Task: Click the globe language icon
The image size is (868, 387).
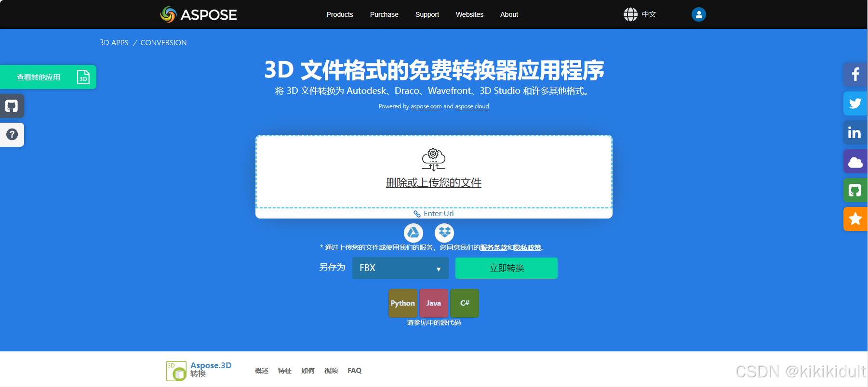Action: coord(630,14)
